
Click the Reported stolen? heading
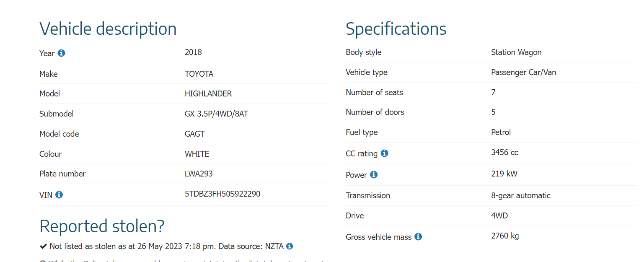102,226
